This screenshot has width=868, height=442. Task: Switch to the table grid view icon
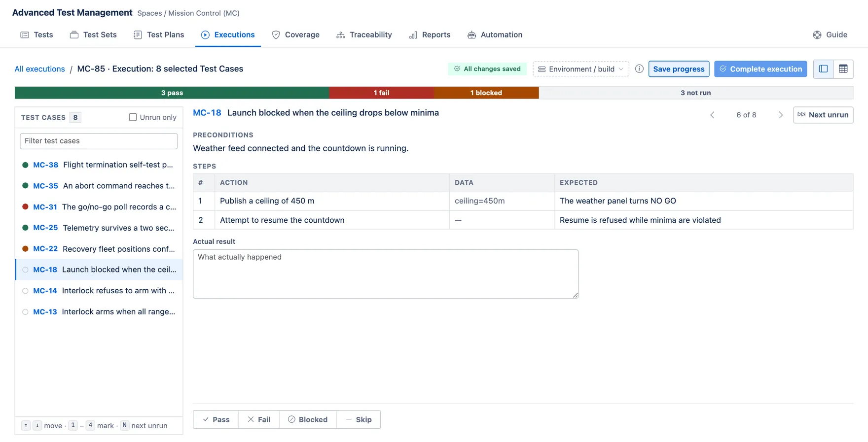pyautogui.click(x=843, y=69)
